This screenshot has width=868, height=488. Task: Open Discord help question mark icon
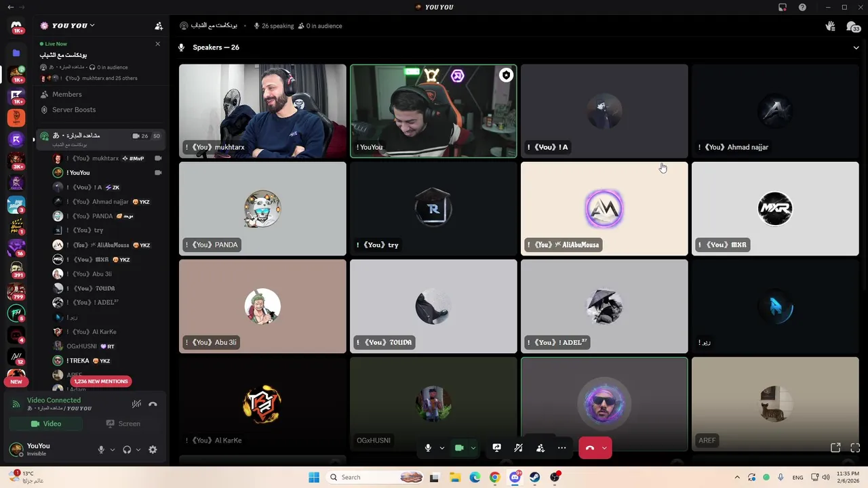coord(803,7)
